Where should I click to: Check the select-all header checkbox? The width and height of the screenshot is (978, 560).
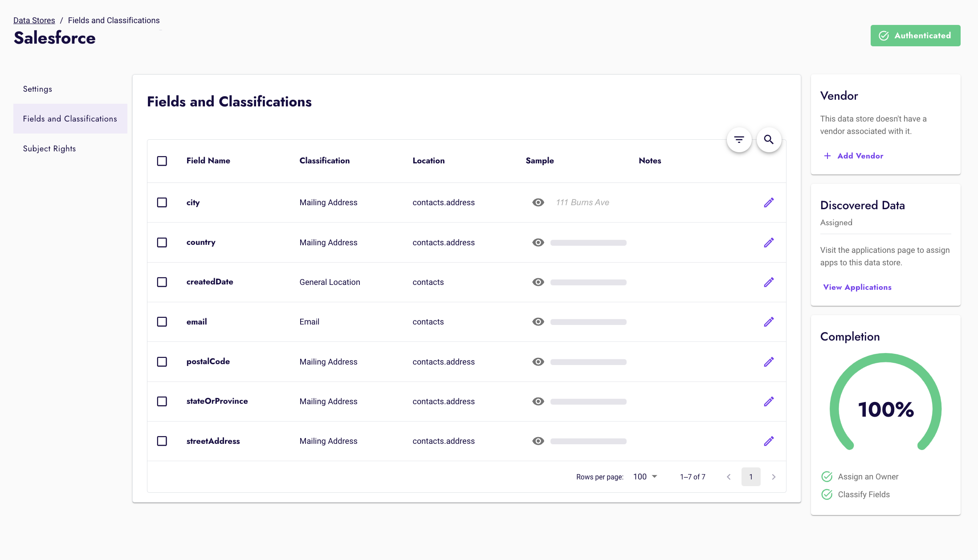point(162,161)
